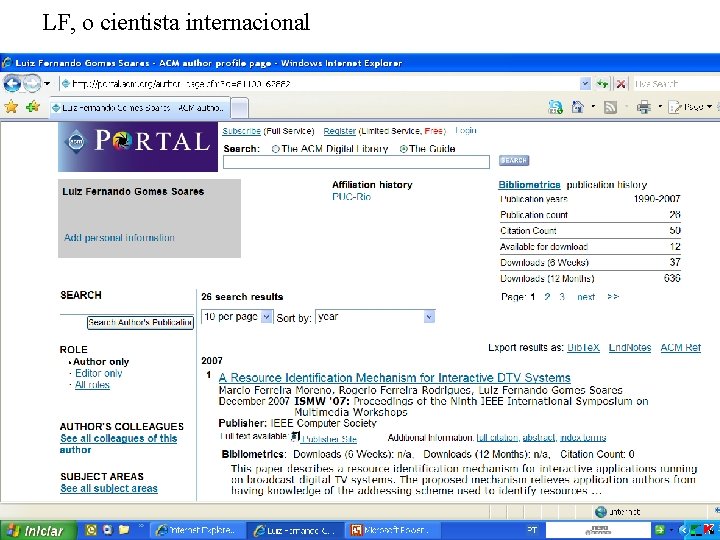Click the folder quick launch icon
This screenshot has width=720, height=540.
click(124, 530)
